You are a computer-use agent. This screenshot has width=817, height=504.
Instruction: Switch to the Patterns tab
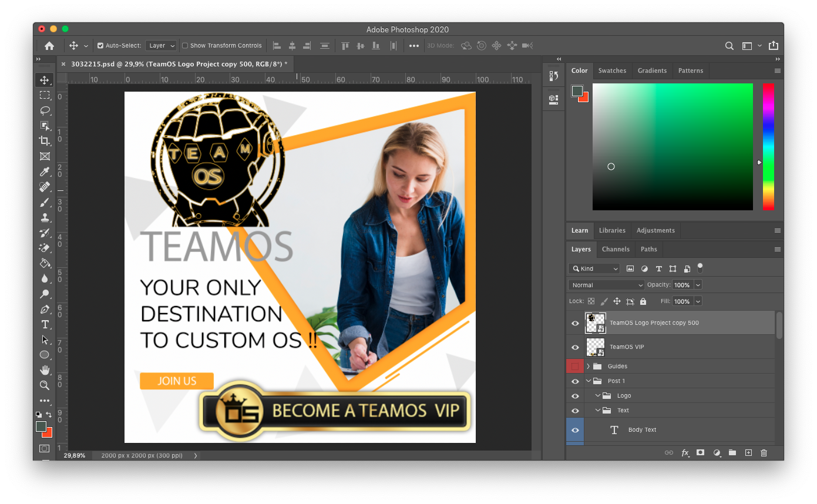(691, 70)
